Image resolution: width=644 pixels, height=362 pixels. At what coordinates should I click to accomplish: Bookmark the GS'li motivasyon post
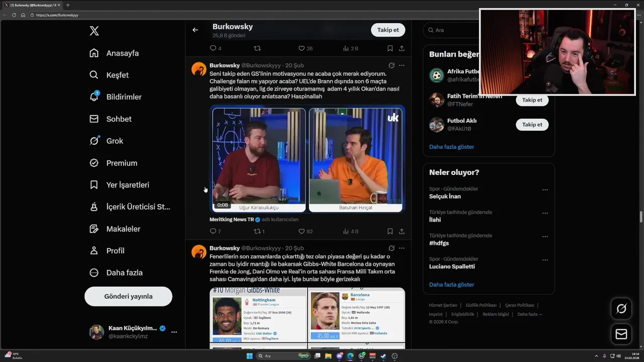pyautogui.click(x=390, y=231)
